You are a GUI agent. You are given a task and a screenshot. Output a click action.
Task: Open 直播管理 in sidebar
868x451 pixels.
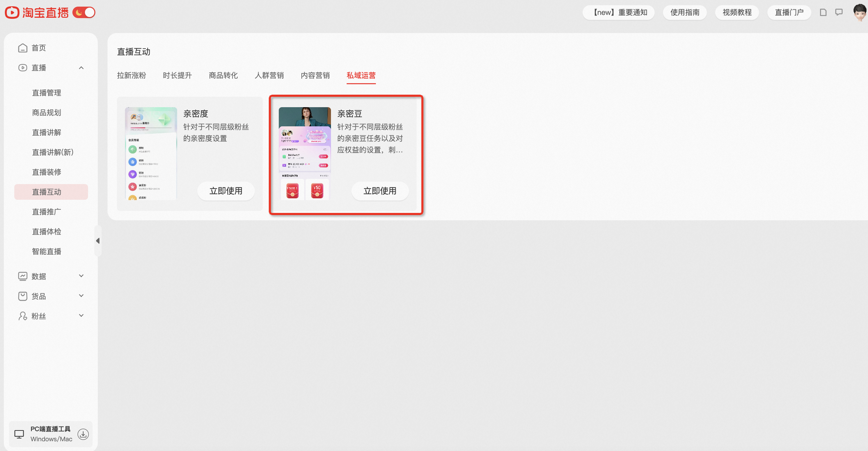(47, 93)
